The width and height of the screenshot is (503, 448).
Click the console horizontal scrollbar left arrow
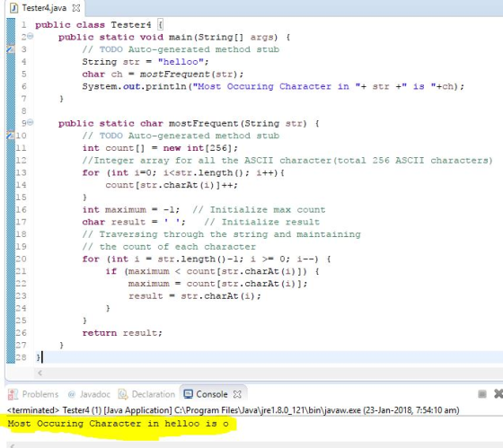pyautogui.click(x=12, y=445)
